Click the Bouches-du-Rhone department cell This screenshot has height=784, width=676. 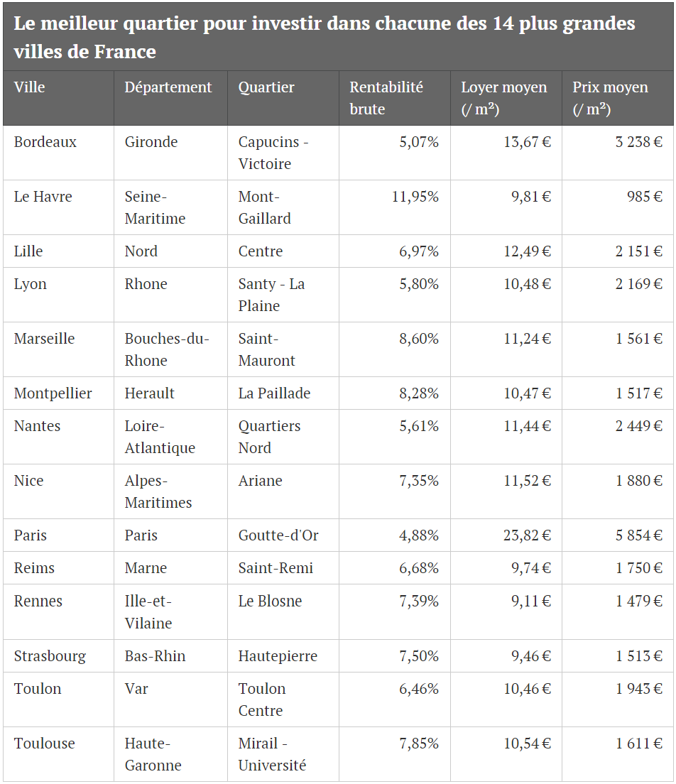167,349
